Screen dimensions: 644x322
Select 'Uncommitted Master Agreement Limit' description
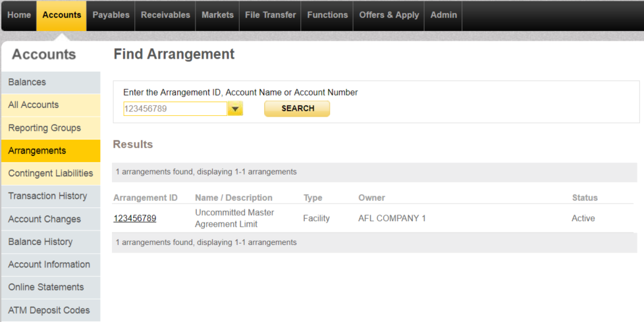(x=234, y=219)
